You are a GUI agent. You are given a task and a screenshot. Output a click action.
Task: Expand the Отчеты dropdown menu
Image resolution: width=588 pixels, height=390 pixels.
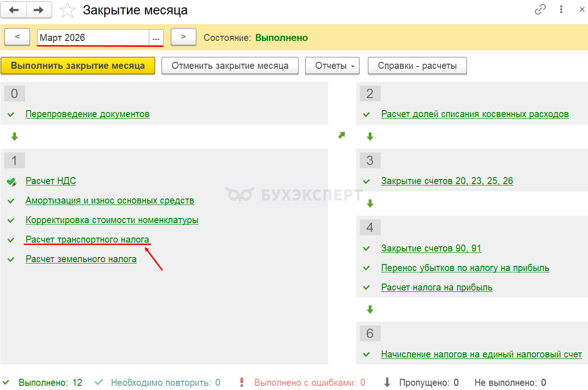pos(332,66)
